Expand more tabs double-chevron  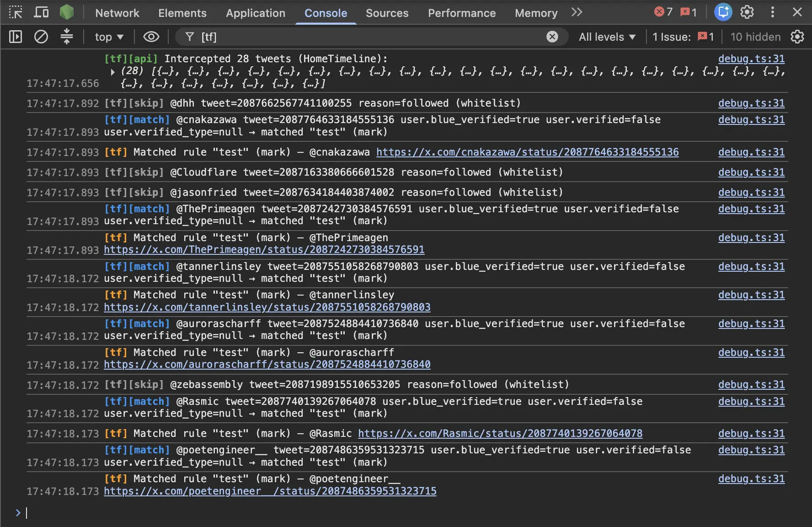(577, 12)
